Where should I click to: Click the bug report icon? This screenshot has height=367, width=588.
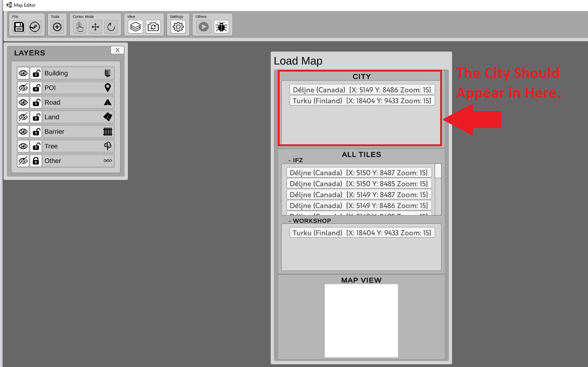click(221, 27)
